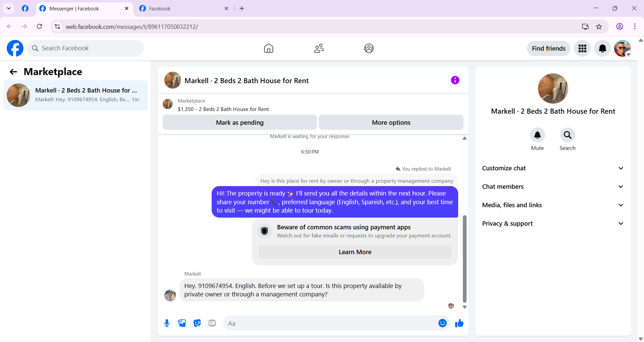Expand Customize chat section
Viewport: 644px width, 342px height.
553,168
